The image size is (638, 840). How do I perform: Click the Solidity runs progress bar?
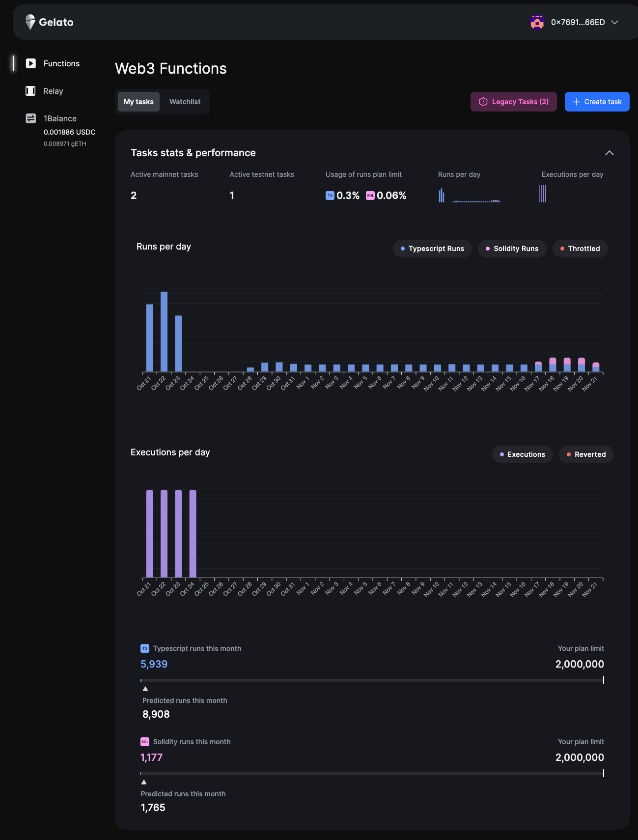372,774
